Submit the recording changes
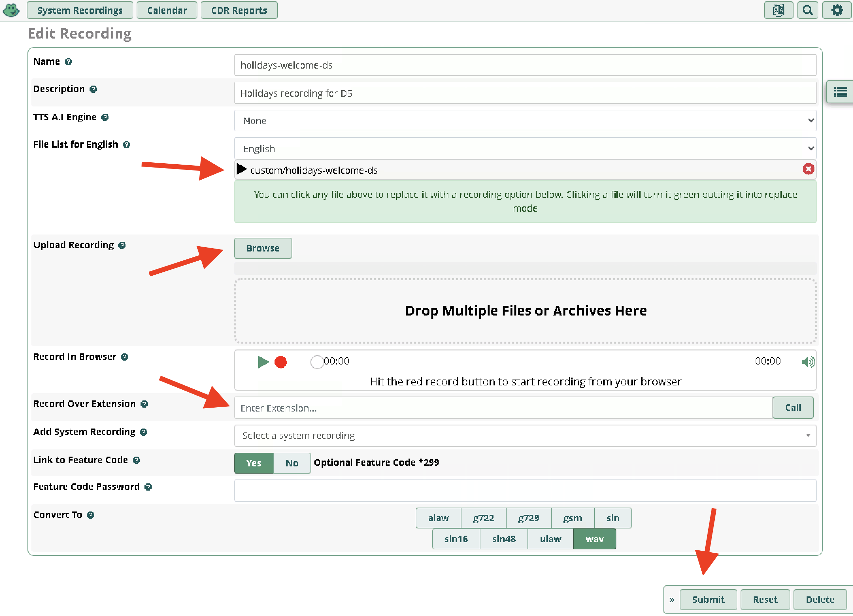The image size is (853, 616). pos(708,600)
